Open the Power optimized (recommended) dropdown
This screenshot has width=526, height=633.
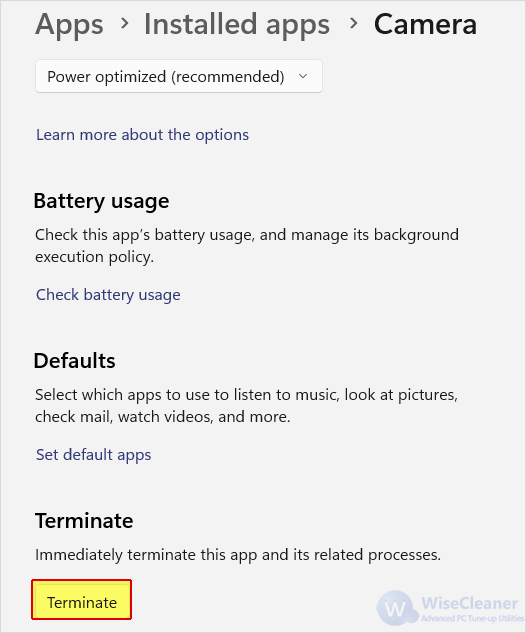[x=179, y=76]
